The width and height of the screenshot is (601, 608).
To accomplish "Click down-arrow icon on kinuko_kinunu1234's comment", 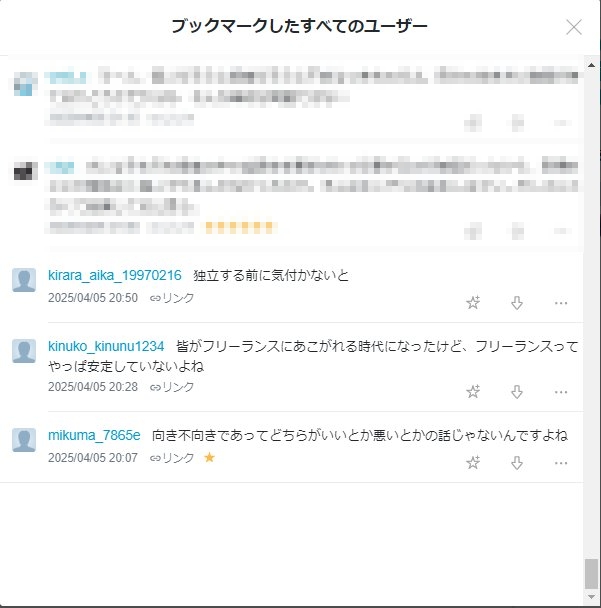I will (x=517, y=392).
